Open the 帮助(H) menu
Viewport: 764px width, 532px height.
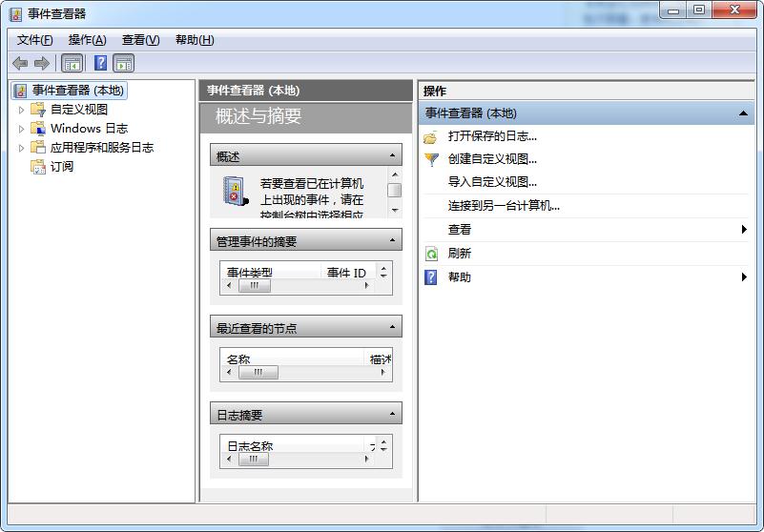[195, 40]
